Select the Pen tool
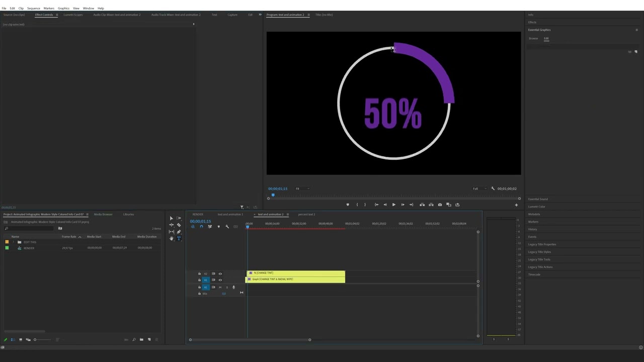Image resolution: width=644 pixels, height=362 pixels. click(179, 232)
